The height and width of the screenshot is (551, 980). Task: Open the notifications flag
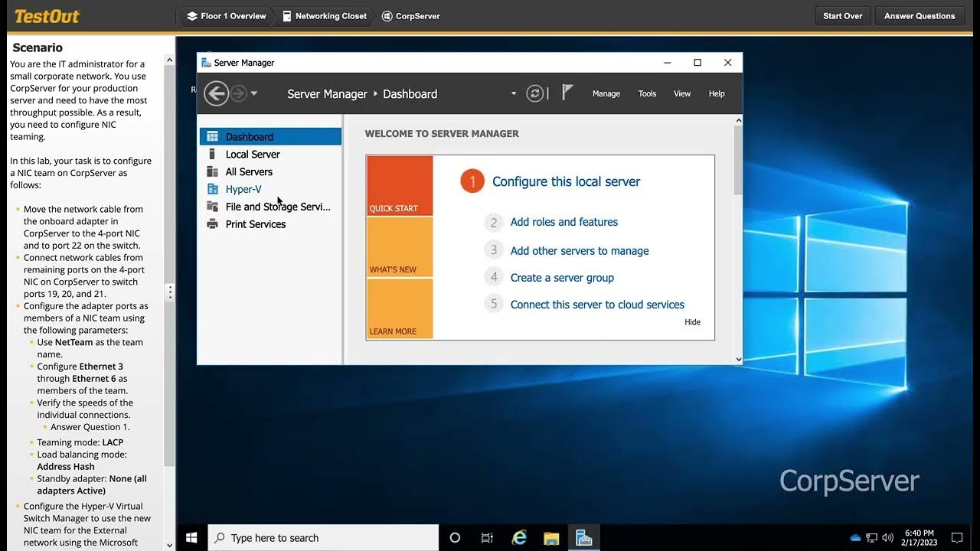coord(567,93)
